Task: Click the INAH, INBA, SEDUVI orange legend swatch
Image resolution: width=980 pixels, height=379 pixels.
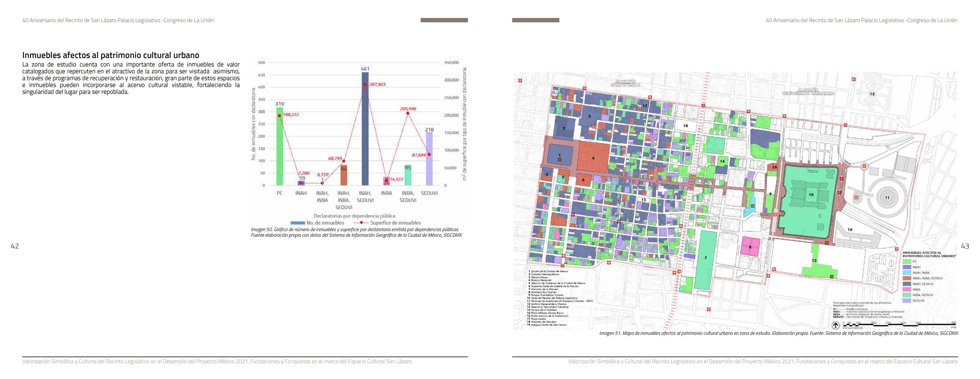Action: pos(907,278)
